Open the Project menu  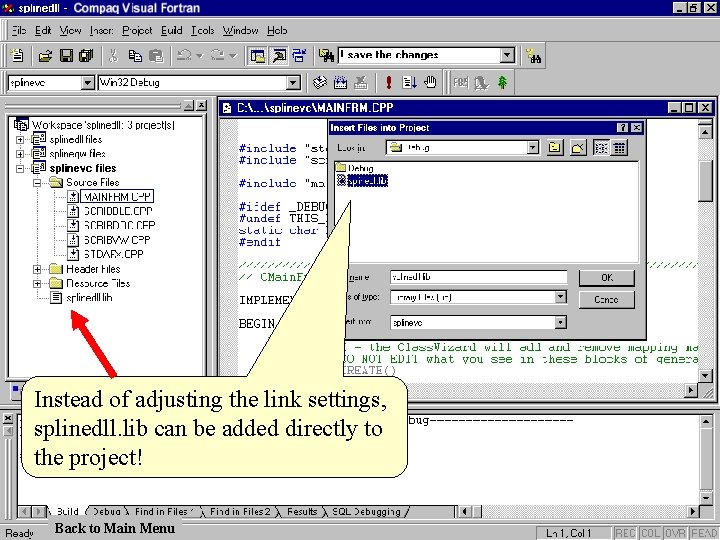point(137,30)
